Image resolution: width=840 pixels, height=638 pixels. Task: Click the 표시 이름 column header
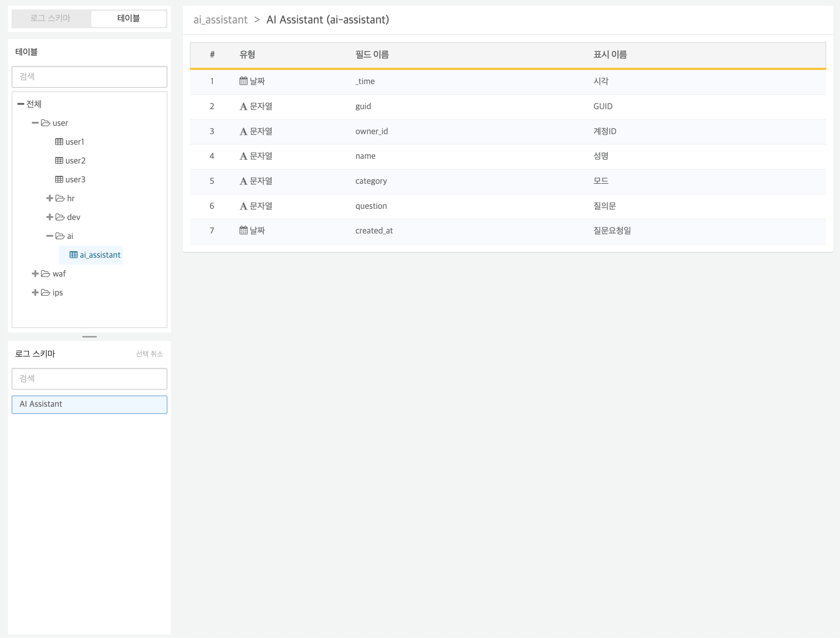(610, 55)
